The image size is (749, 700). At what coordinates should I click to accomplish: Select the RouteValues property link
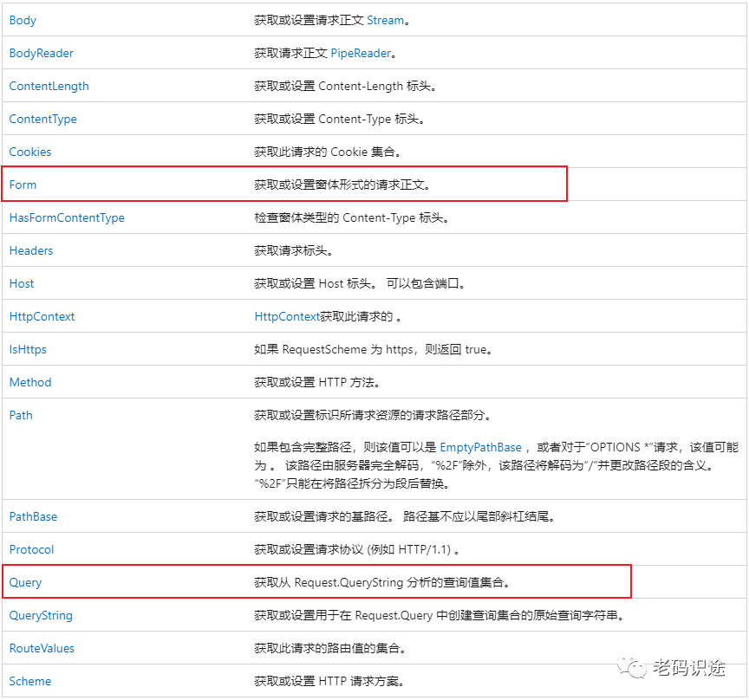point(41,648)
